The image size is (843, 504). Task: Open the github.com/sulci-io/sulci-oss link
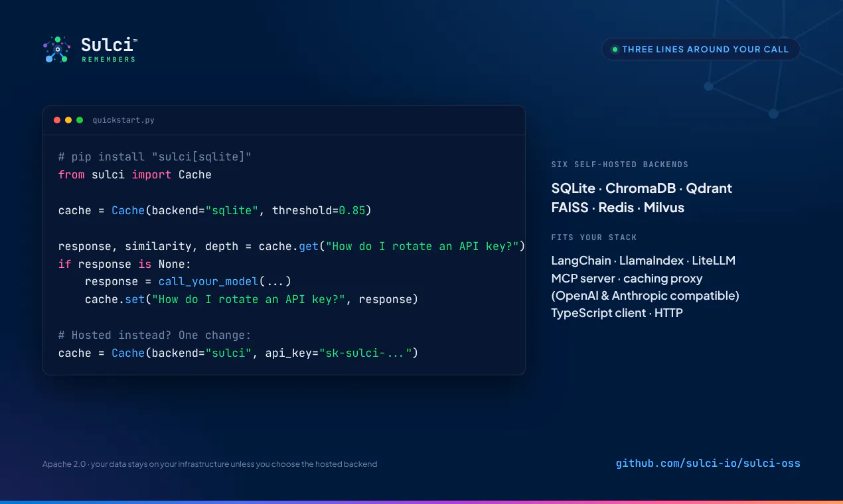coord(708,464)
